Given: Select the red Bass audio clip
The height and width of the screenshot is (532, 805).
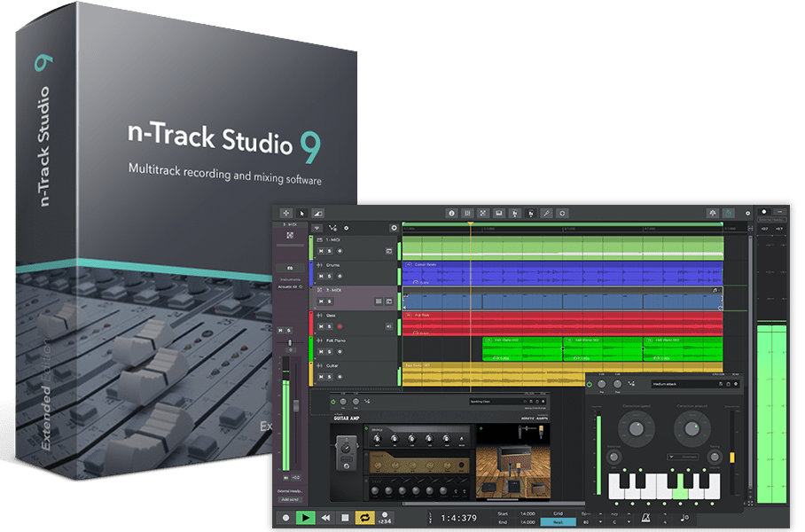Looking at the screenshot, I should click(563, 324).
